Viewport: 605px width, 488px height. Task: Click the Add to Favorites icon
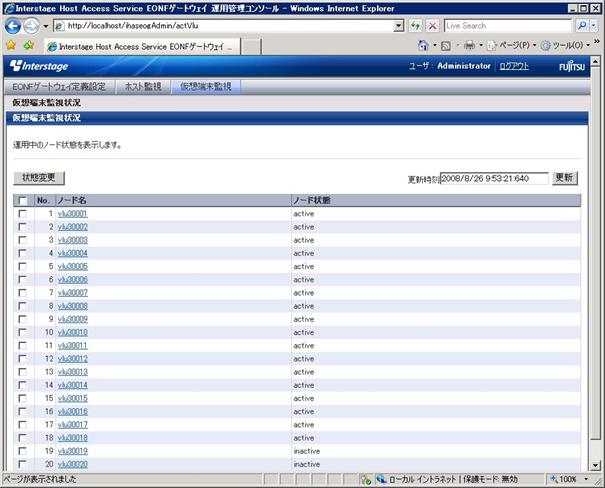(x=29, y=46)
